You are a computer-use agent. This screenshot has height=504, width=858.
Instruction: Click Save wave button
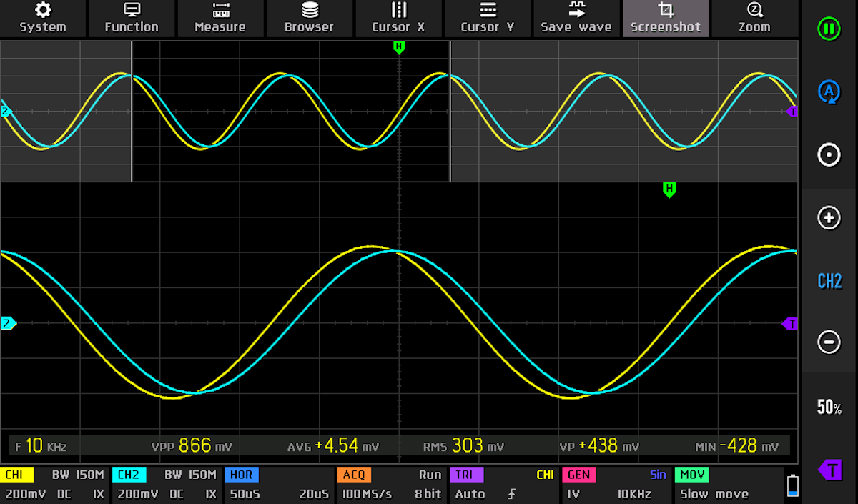click(576, 19)
